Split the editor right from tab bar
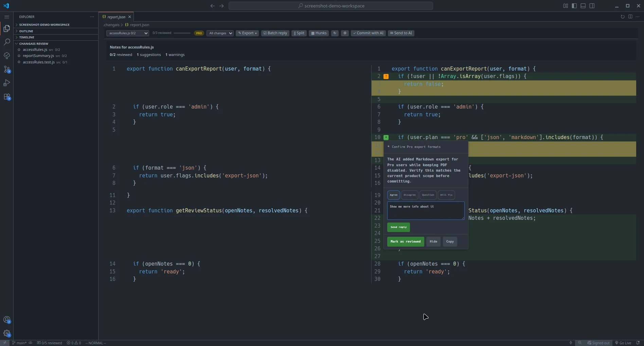 point(630,17)
